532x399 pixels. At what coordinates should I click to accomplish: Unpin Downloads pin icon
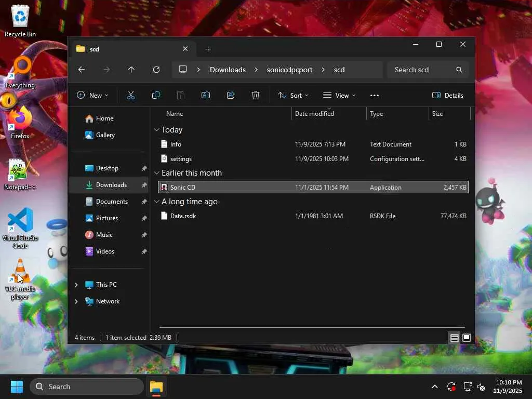point(144,185)
